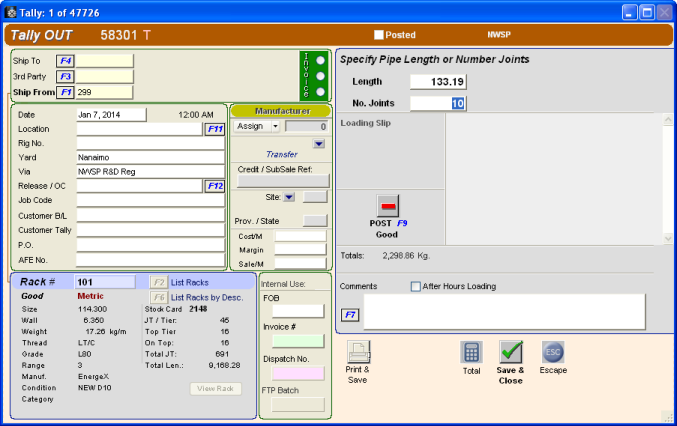Select the top Invoice radio button

pos(320,60)
